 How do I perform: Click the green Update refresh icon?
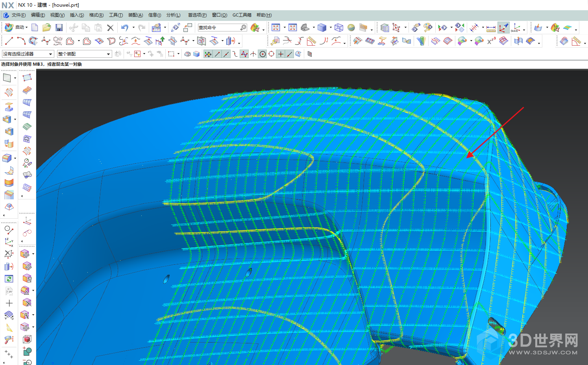pyautogui.click(x=9, y=279)
